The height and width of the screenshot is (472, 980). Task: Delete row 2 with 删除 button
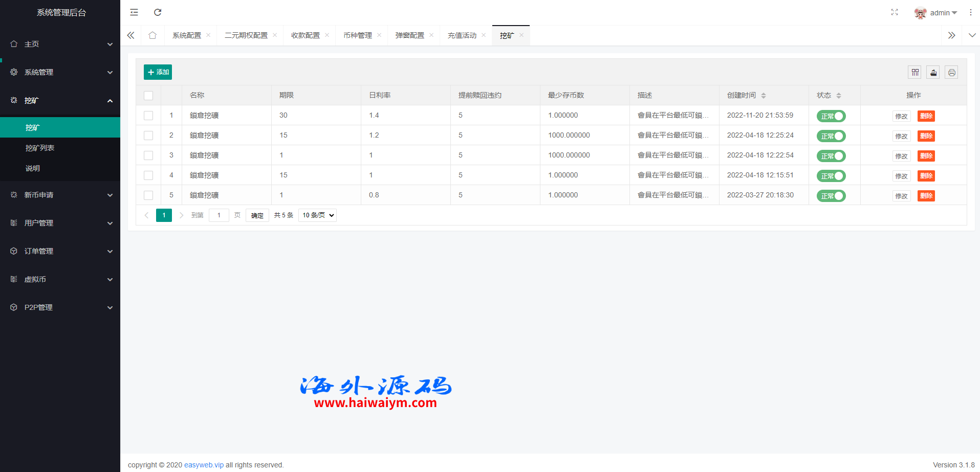pos(926,136)
